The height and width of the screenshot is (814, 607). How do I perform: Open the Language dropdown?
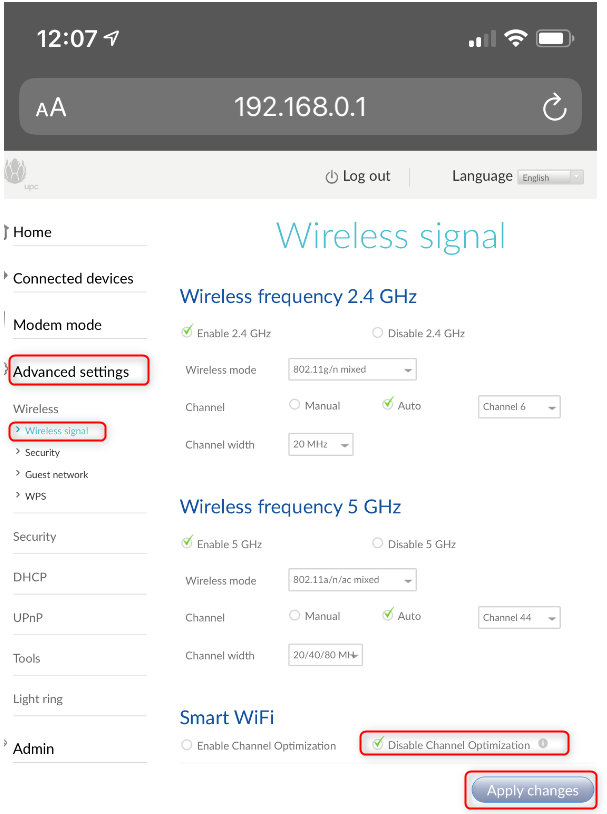point(550,177)
